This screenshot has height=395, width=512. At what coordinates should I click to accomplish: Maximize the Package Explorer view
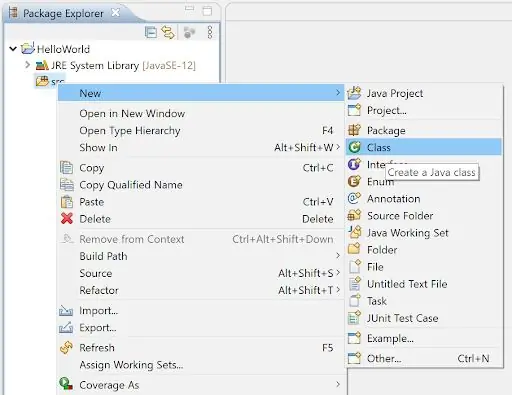(x=207, y=11)
